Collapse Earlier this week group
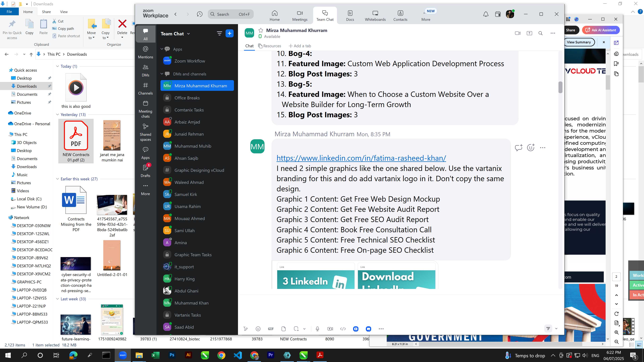The image size is (644, 362). coord(57,179)
